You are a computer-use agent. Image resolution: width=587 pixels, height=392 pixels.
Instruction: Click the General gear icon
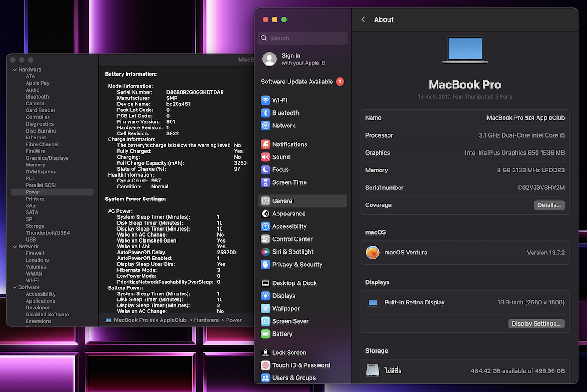[266, 201]
